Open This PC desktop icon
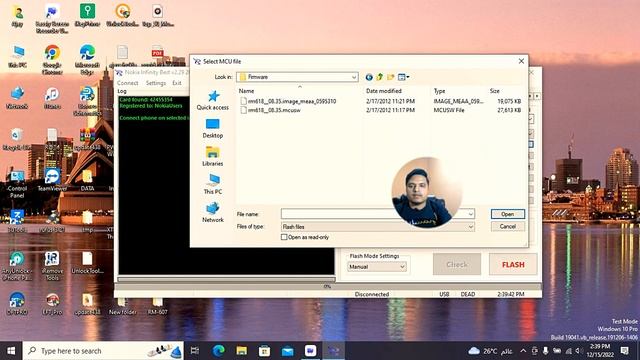 coord(18,57)
